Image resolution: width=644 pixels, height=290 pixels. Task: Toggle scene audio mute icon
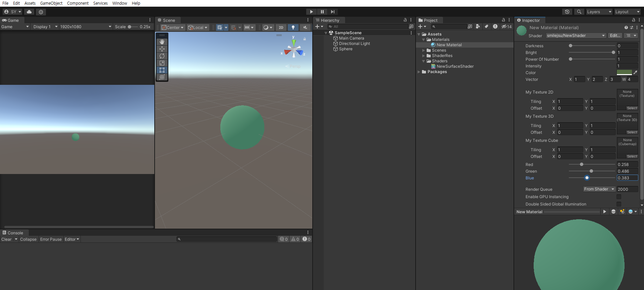(305, 27)
